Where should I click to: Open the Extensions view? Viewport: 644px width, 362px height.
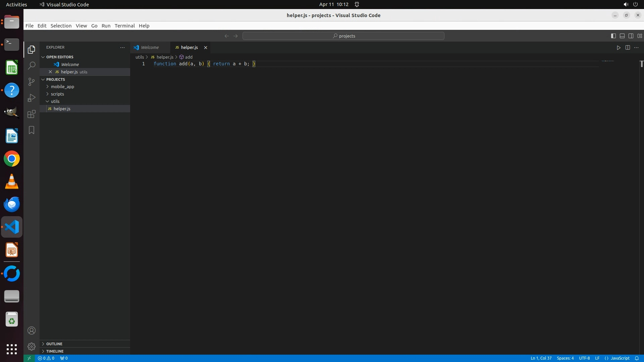(32, 114)
